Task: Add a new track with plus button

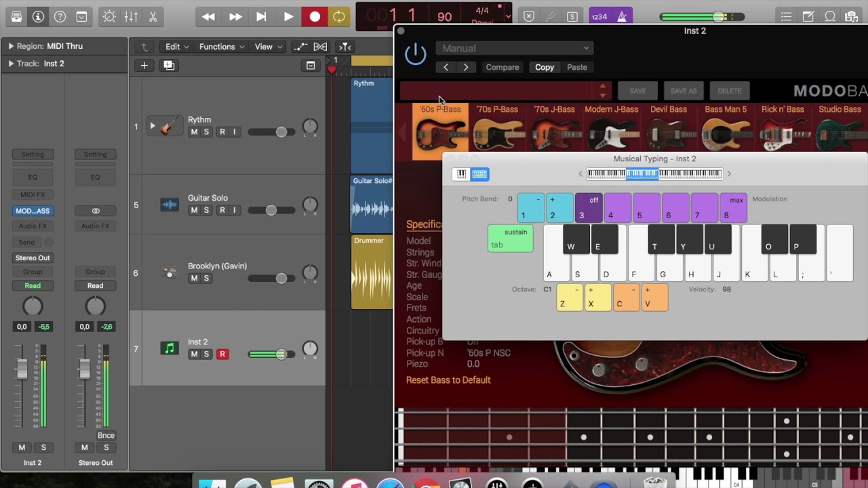Action: (x=144, y=65)
